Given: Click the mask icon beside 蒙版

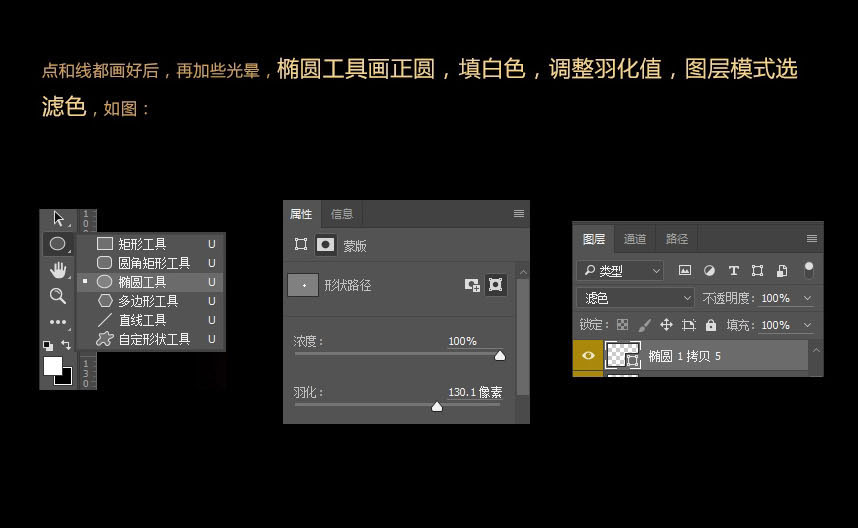Looking at the screenshot, I should click(326, 245).
